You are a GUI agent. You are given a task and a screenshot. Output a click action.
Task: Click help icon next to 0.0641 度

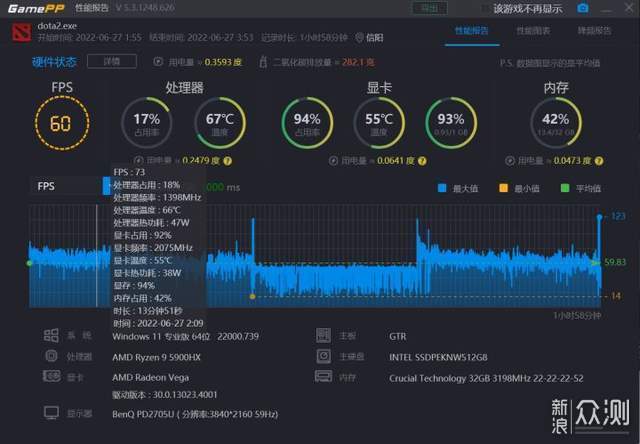[x=422, y=161]
